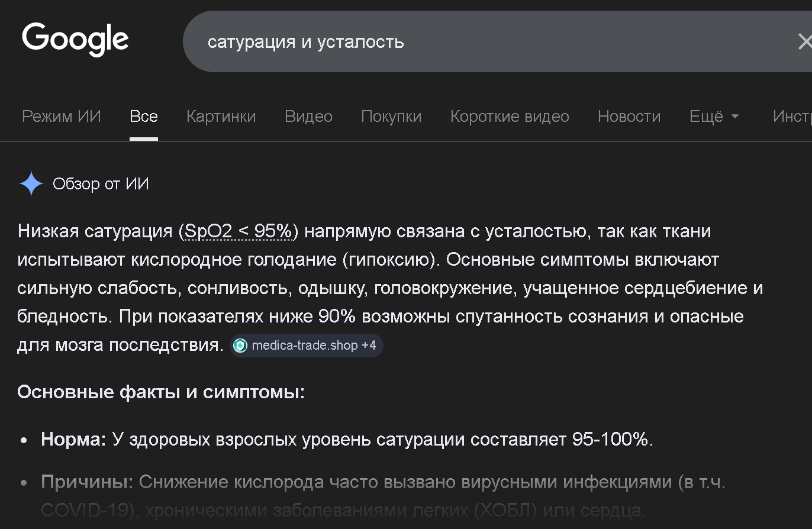Click the "Обзор от ИИ" label

click(101, 184)
